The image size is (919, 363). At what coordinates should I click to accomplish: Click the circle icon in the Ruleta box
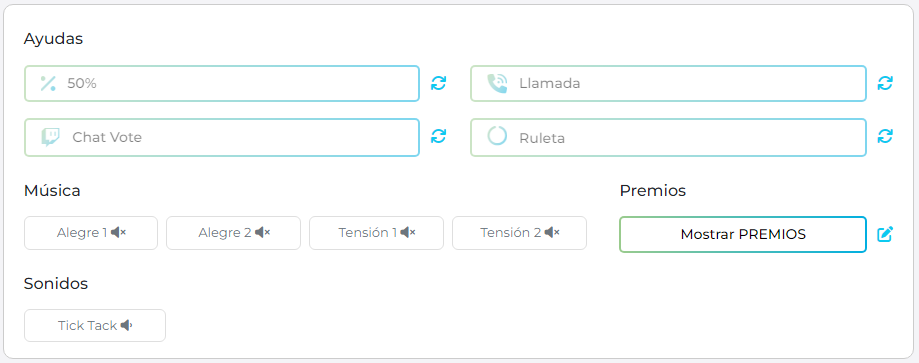coord(497,136)
